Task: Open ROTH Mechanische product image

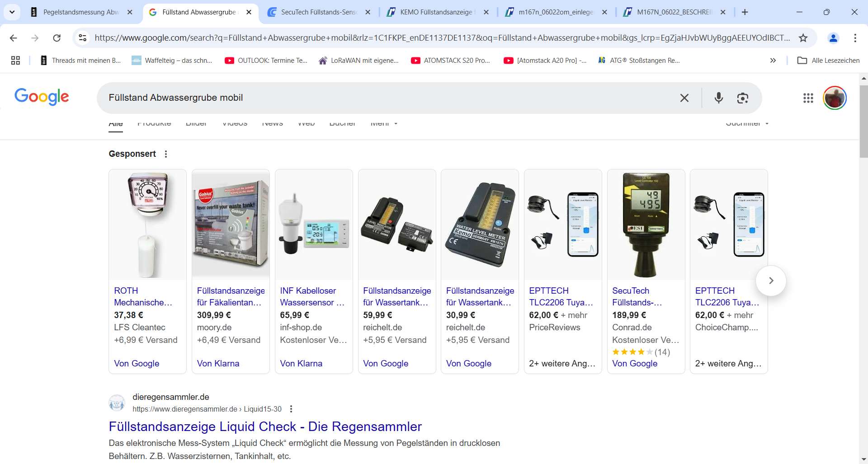Action: (147, 225)
